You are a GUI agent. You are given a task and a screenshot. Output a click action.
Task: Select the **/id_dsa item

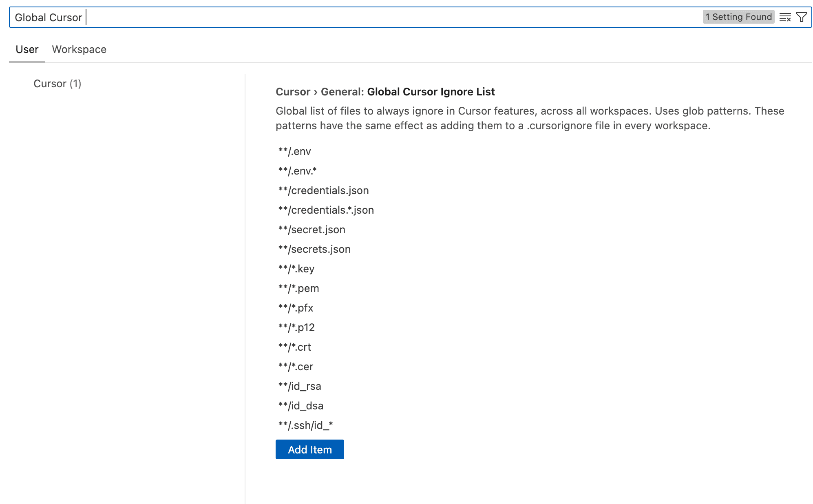click(300, 406)
